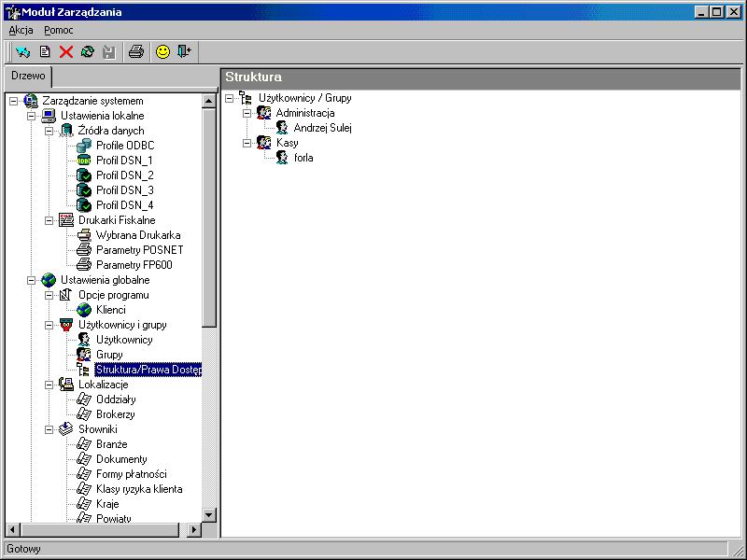Select Profil DSN_4 in the tree
The height and width of the screenshot is (560, 747).
pyautogui.click(x=125, y=205)
